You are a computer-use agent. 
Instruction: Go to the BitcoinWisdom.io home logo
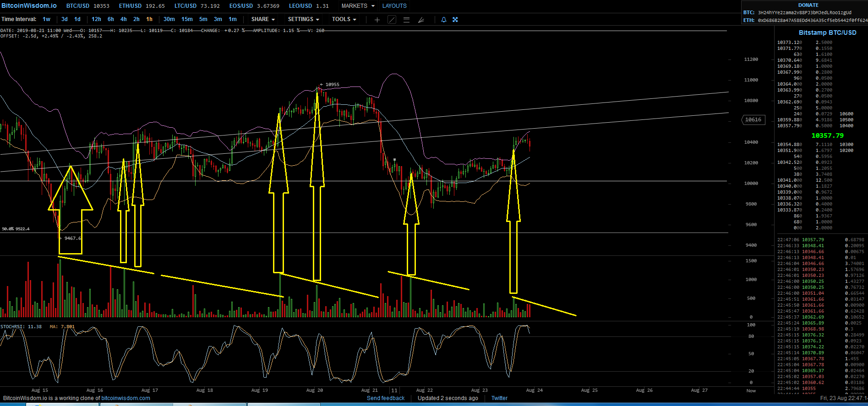pos(29,5)
